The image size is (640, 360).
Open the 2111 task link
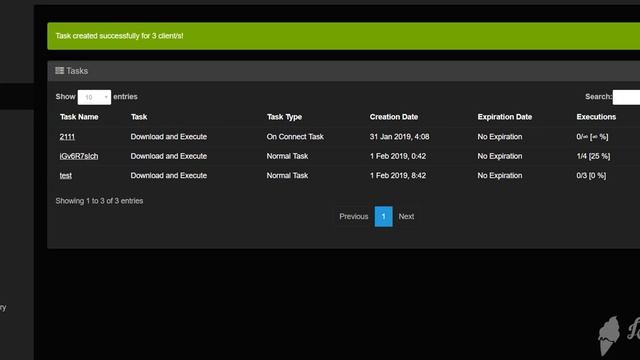[67, 137]
